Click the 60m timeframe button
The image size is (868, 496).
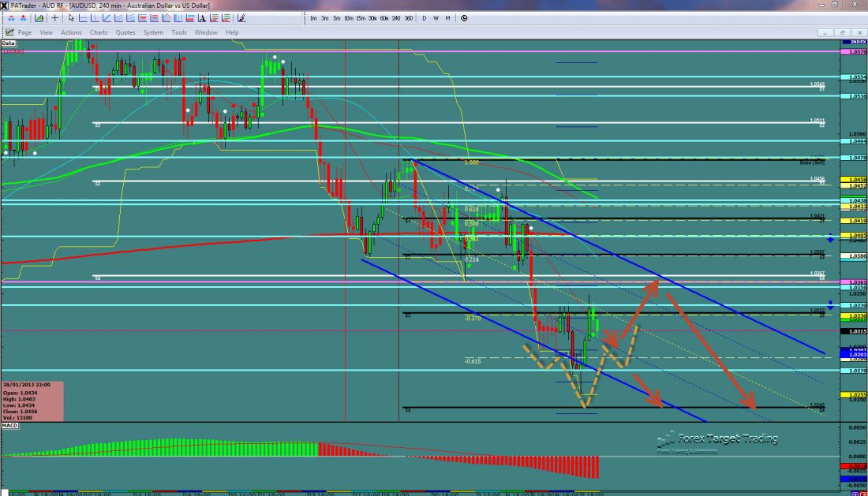click(383, 17)
